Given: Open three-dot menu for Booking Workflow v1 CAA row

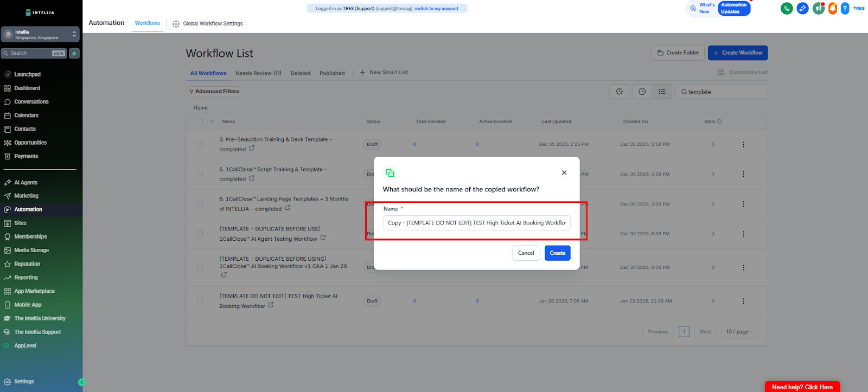Looking at the screenshot, I should click(x=743, y=267).
